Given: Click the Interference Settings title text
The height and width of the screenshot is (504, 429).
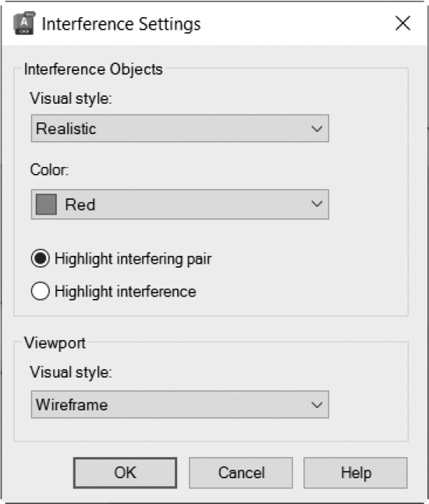Looking at the screenshot, I should (122, 24).
